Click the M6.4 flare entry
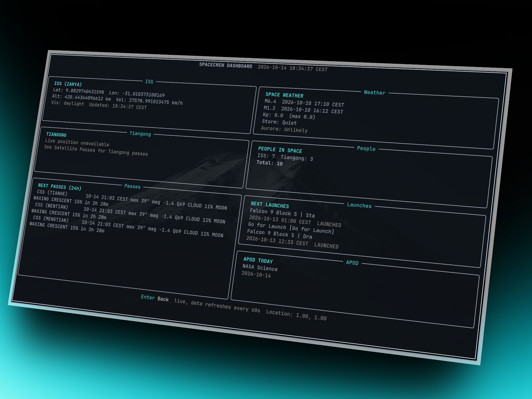532x399 pixels. pos(304,103)
